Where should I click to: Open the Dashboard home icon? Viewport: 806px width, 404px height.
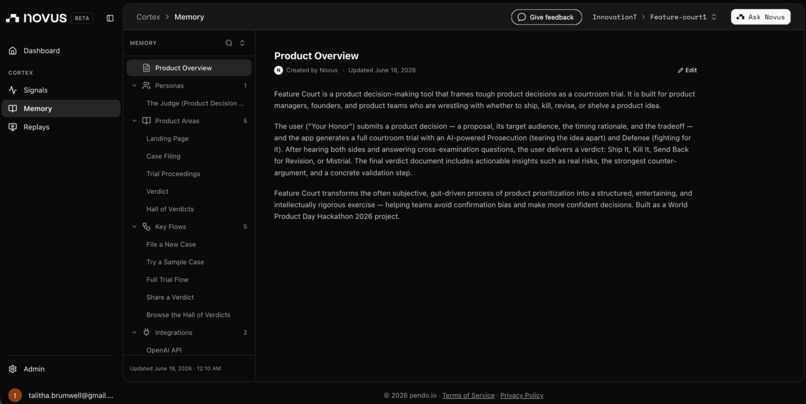[13, 50]
